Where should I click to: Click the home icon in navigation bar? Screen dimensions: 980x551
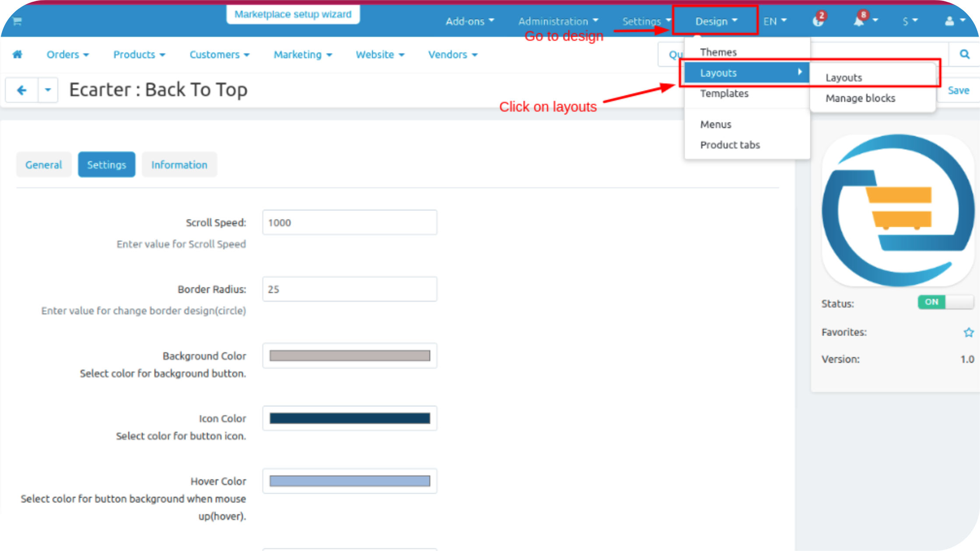point(17,54)
